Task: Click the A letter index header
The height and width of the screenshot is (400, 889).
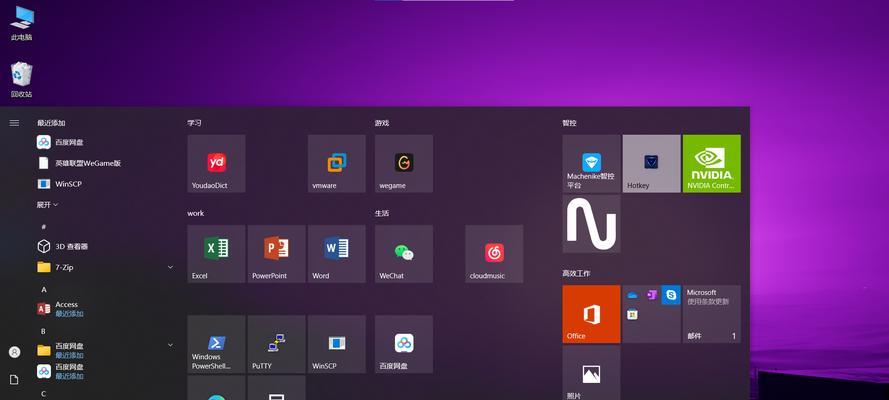Action: 44,290
